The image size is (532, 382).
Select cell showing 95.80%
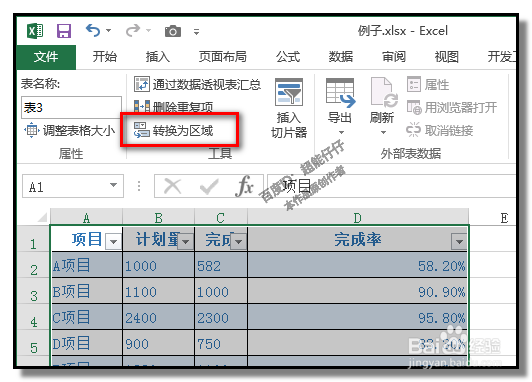[358, 317]
